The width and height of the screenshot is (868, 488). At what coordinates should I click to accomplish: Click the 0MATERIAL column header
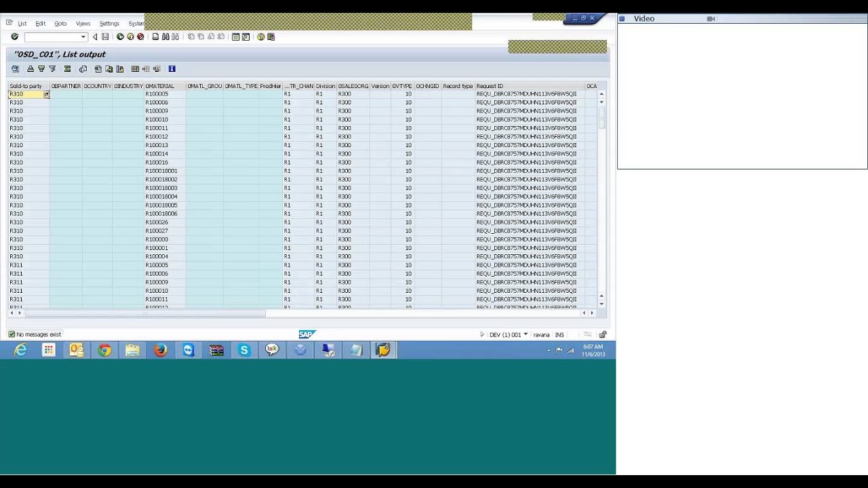click(165, 86)
